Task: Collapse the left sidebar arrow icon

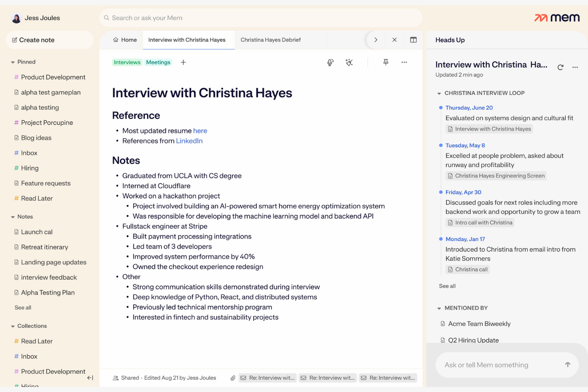Action: 90,378
